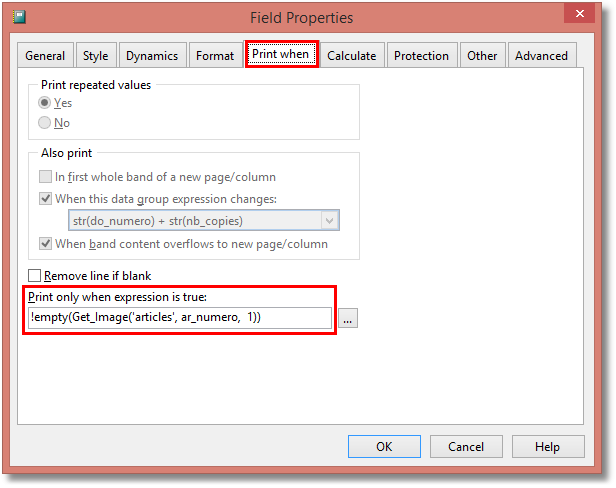Screen dimensions: 616x488
Task: Open the Style tab
Action: 96,56
